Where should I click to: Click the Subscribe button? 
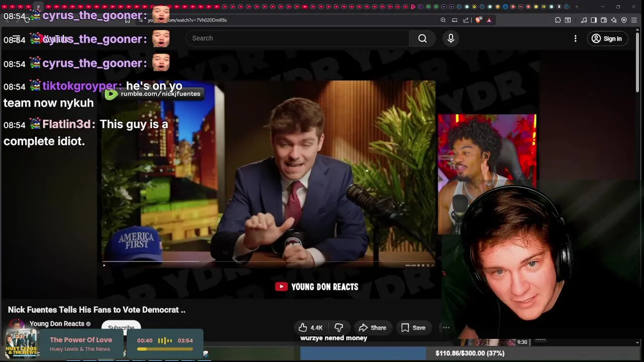point(121,327)
